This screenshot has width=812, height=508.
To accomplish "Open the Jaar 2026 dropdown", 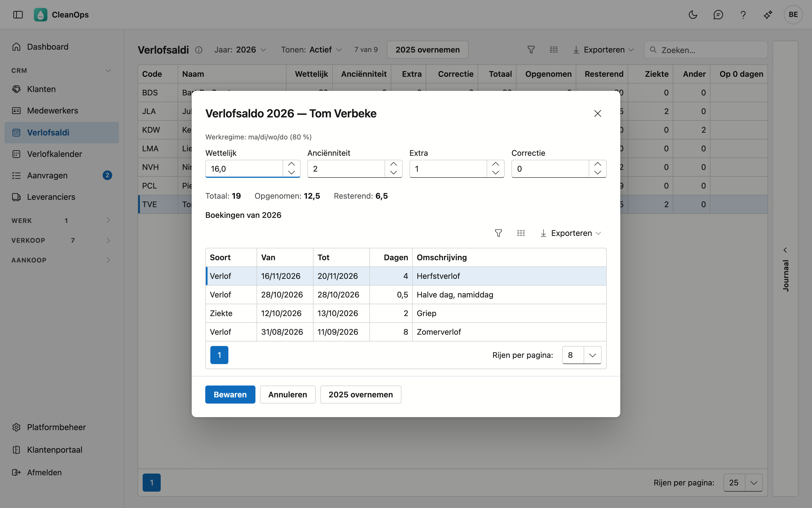I will tap(240, 50).
